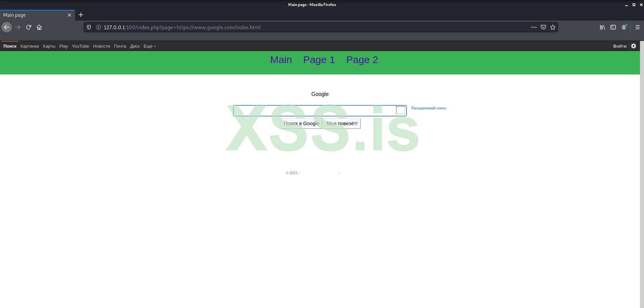Screen dimensions: 644x308
Task: Show site information icon in address bar
Action: (99, 27)
